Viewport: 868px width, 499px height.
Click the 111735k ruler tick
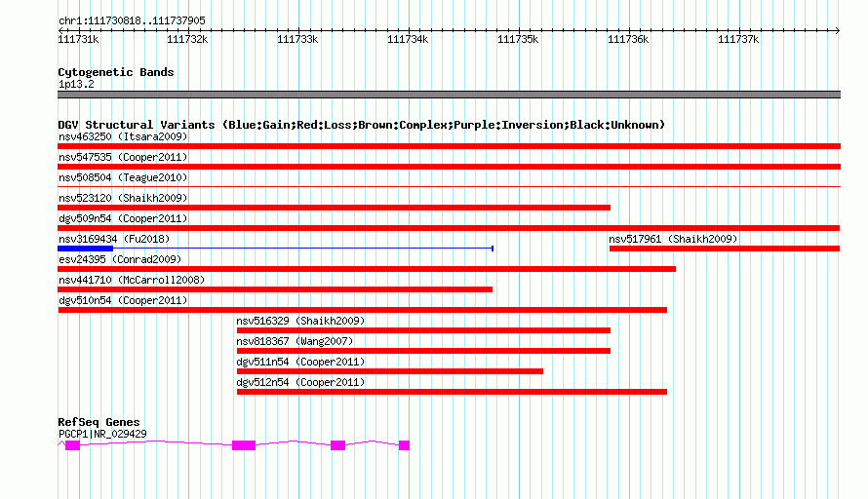518,39
